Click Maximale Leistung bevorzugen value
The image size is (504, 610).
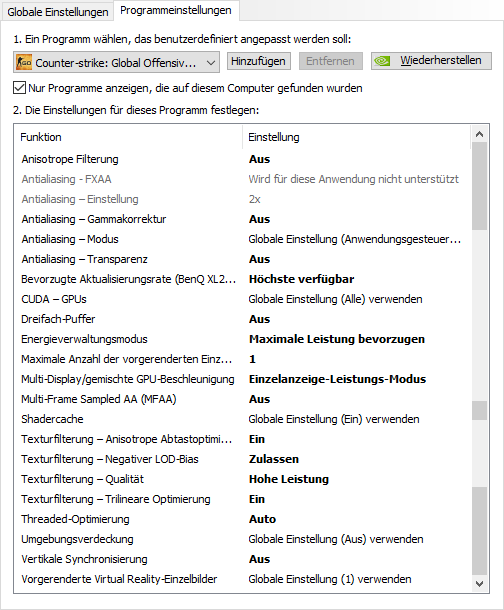(x=337, y=339)
